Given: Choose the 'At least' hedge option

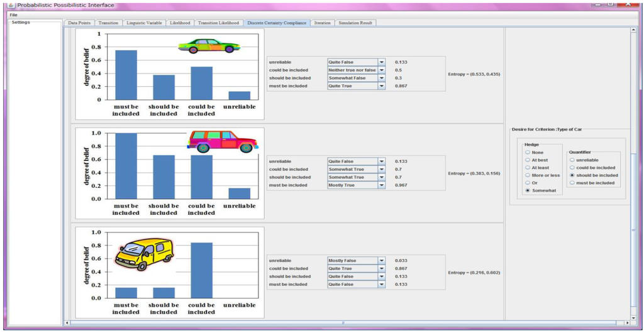Looking at the screenshot, I should point(528,168).
